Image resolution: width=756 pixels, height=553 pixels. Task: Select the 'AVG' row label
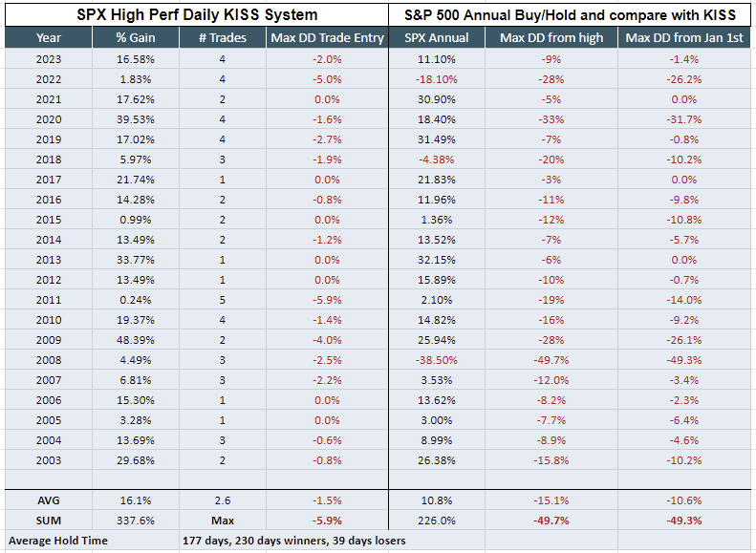coord(49,500)
